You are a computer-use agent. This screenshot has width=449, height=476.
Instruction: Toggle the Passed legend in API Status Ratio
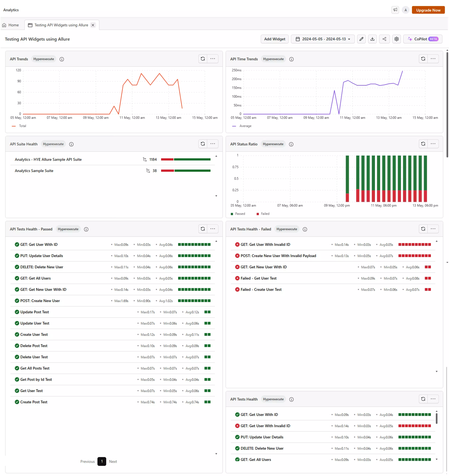pyautogui.click(x=238, y=214)
